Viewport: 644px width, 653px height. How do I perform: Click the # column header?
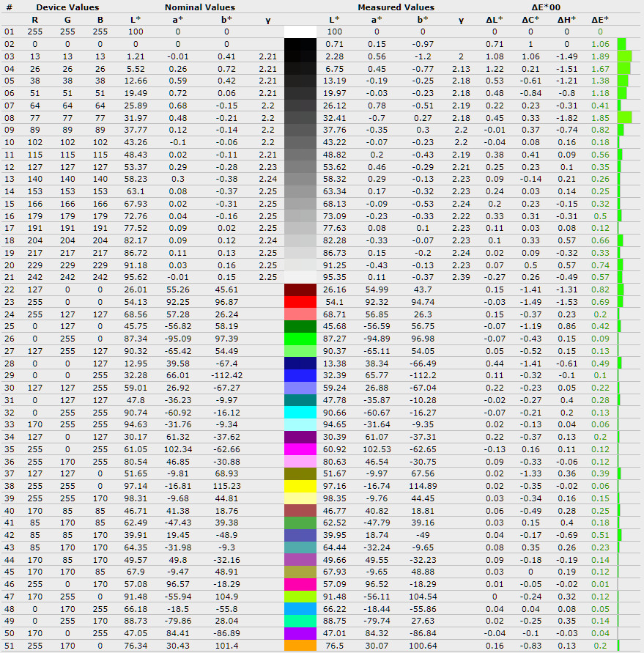[9, 7]
